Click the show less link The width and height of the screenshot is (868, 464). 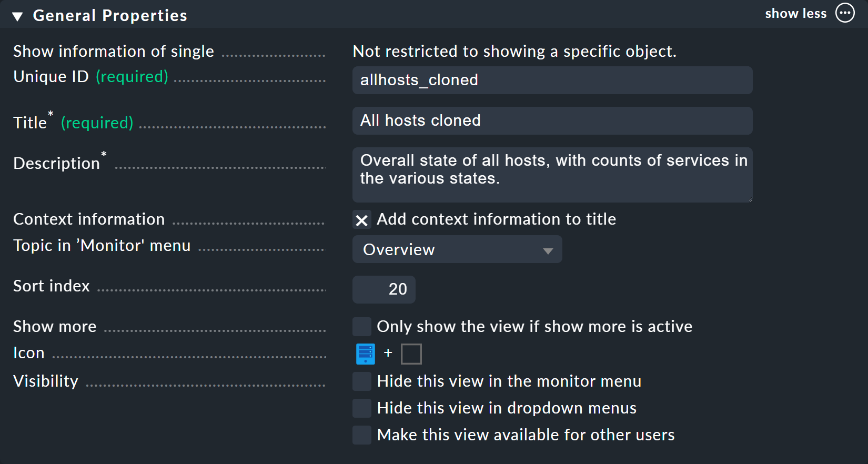[x=795, y=14]
